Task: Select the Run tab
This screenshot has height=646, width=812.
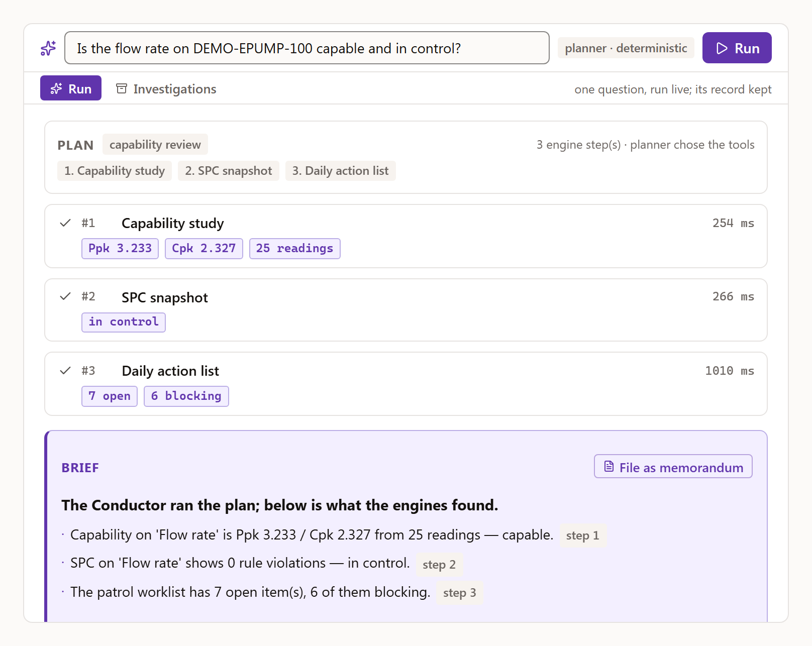Action: tap(71, 88)
